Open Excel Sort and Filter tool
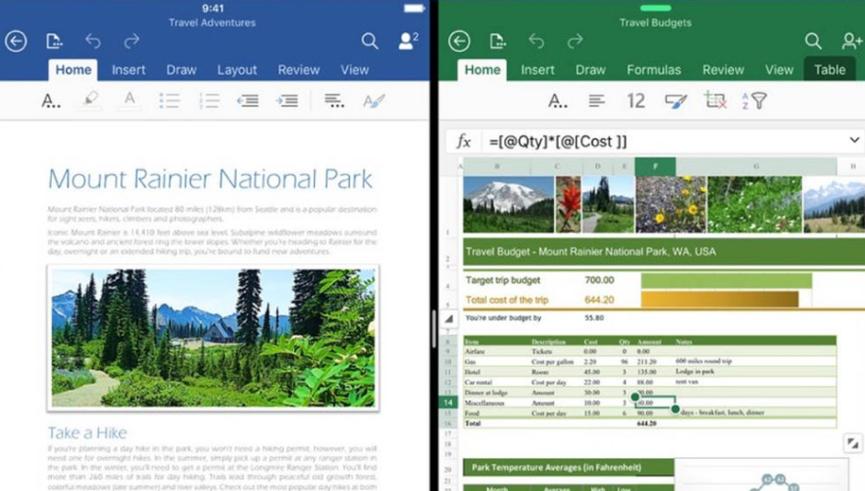865x491 pixels. pyautogui.click(x=755, y=100)
